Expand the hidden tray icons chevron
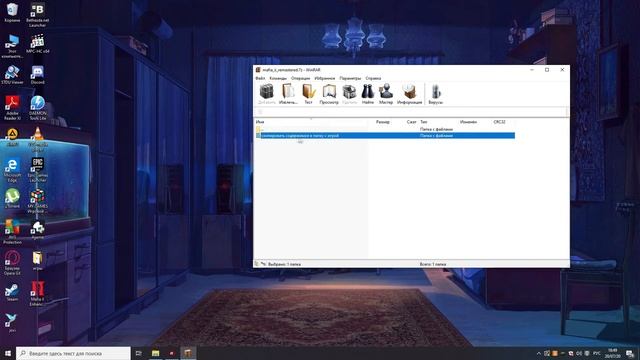Screen dimensions: 640x360 coord(538,353)
